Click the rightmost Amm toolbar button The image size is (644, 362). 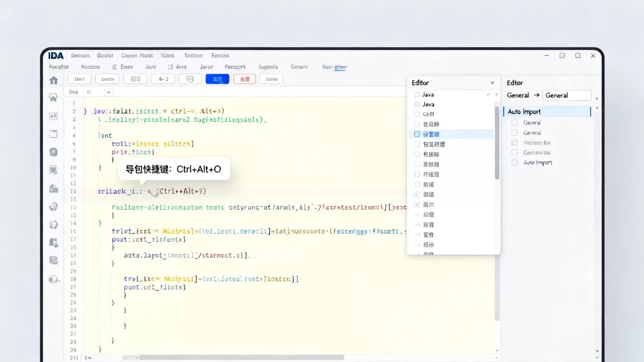(271, 79)
